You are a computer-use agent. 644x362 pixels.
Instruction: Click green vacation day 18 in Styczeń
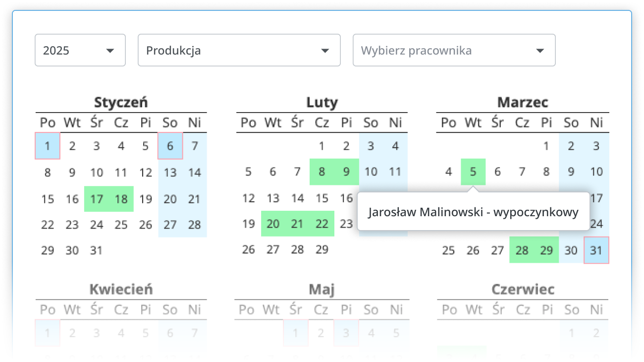coord(121,199)
